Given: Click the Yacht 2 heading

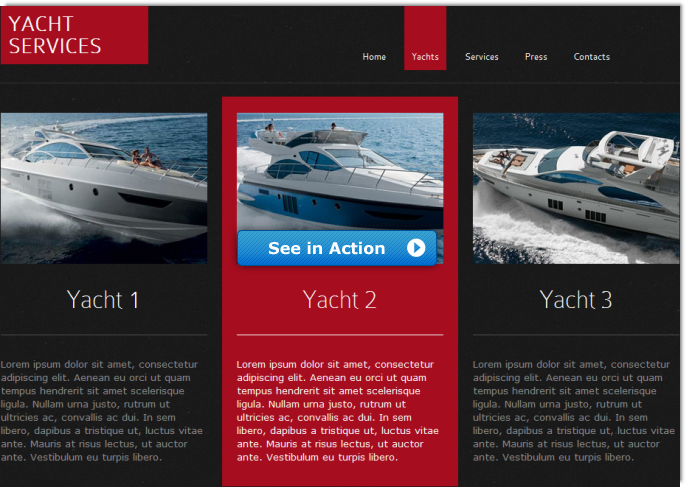Looking at the screenshot, I should point(340,300).
